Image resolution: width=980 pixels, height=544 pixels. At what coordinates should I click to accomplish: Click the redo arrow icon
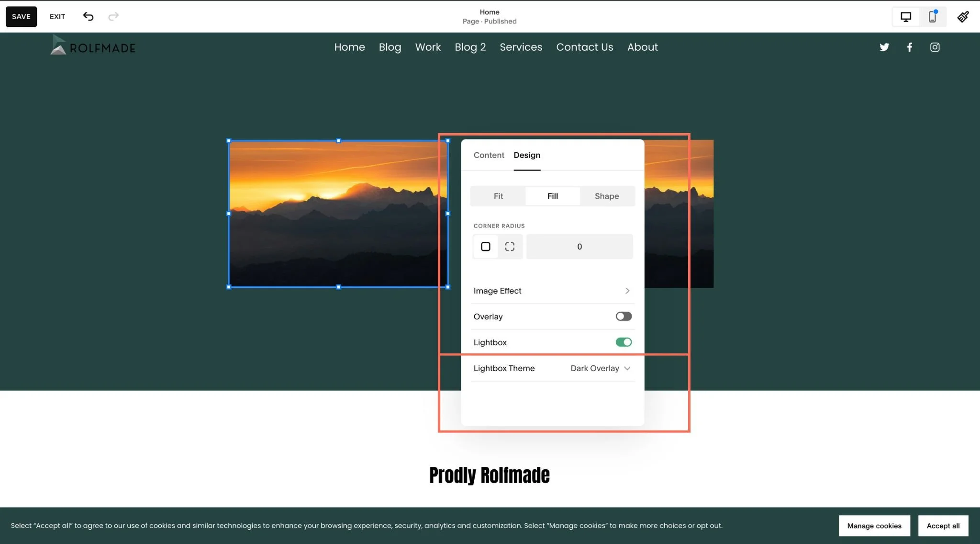point(113,16)
